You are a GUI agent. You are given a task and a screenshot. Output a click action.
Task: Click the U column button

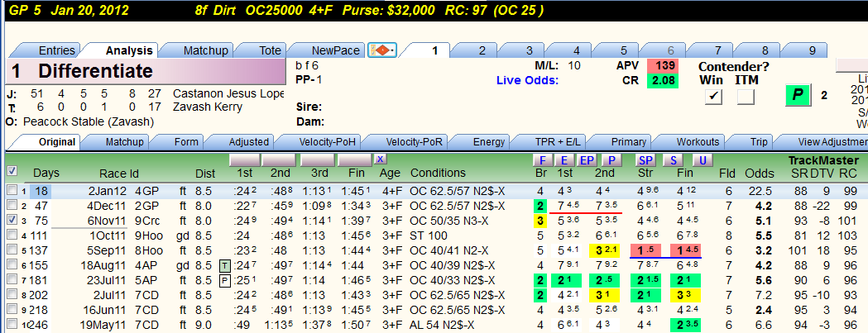[x=702, y=160]
